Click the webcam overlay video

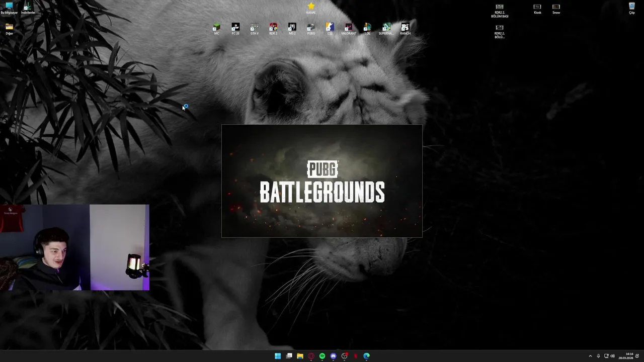click(x=74, y=247)
